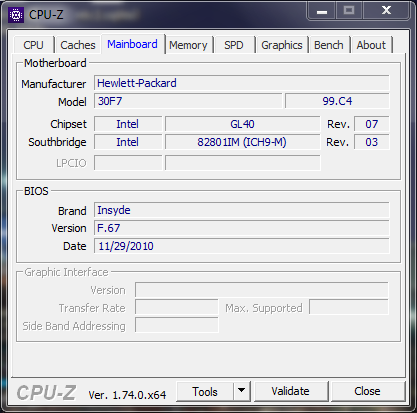Select the Mainboard tab
417x413 pixels.
(132, 44)
